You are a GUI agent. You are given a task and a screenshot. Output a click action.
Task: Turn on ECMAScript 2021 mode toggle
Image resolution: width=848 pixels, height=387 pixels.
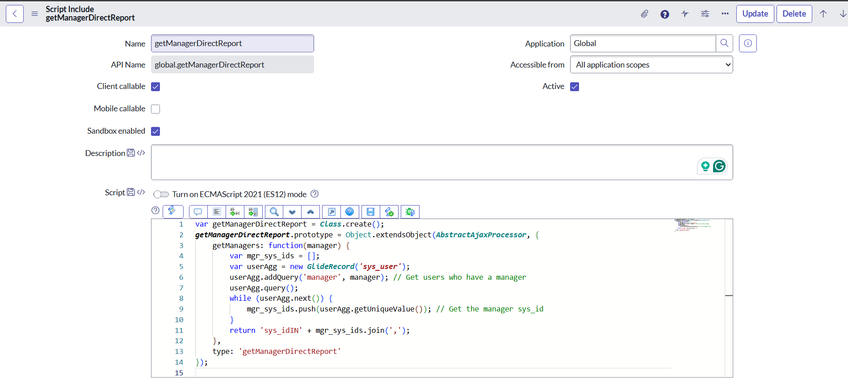click(161, 194)
